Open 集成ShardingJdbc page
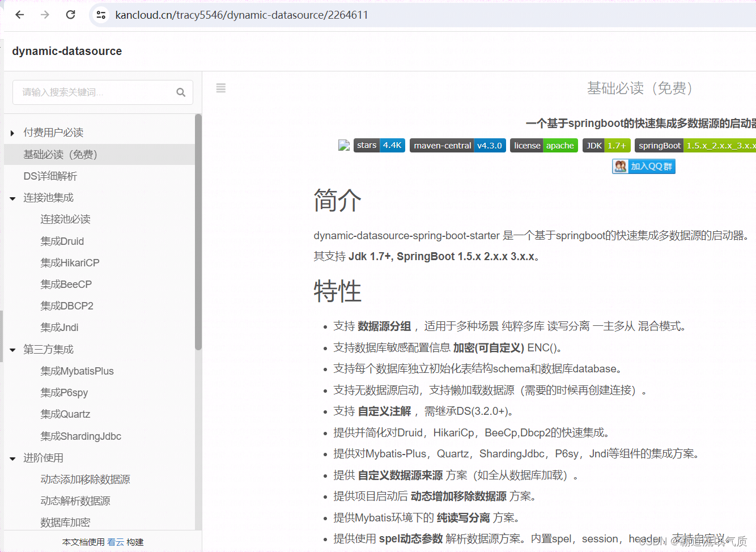Image resolution: width=756 pixels, height=552 pixels. [80, 436]
